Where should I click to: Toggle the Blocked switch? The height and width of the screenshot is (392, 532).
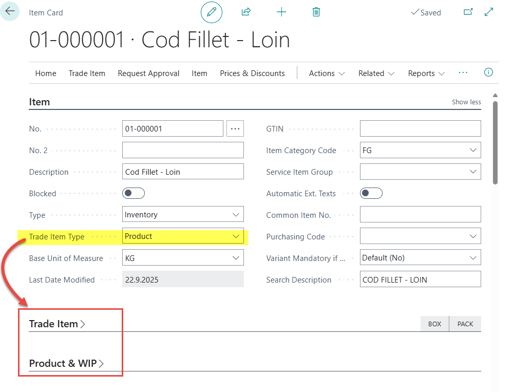[134, 194]
